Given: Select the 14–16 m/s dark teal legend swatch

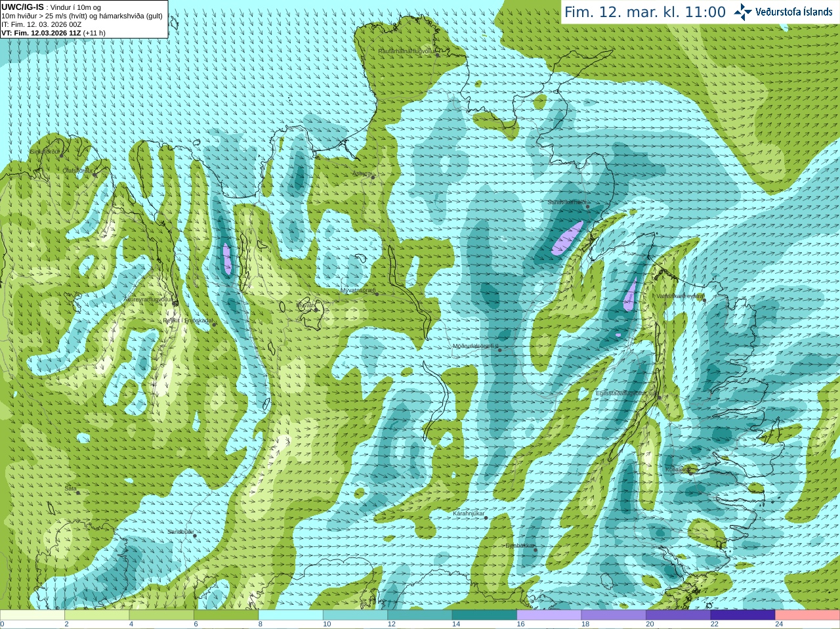Looking at the screenshot, I should tap(484, 615).
